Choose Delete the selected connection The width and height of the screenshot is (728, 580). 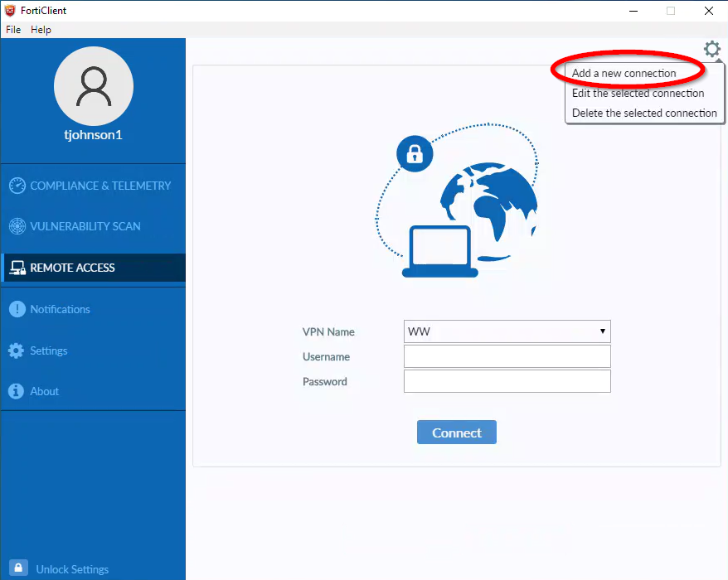coord(644,114)
